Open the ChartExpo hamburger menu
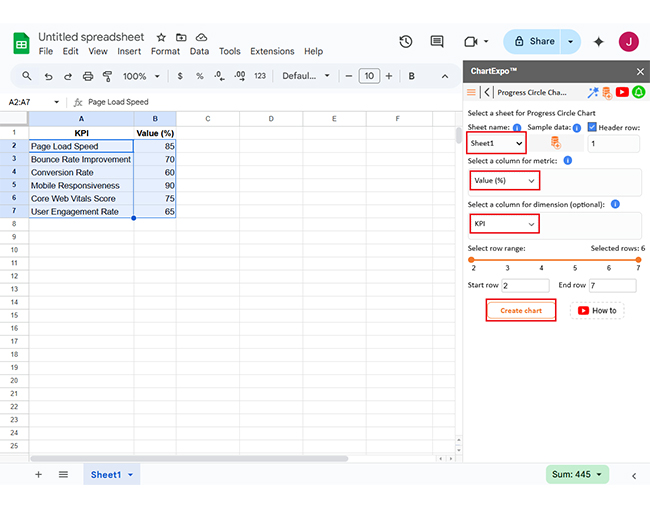 [x=472, y=92]
